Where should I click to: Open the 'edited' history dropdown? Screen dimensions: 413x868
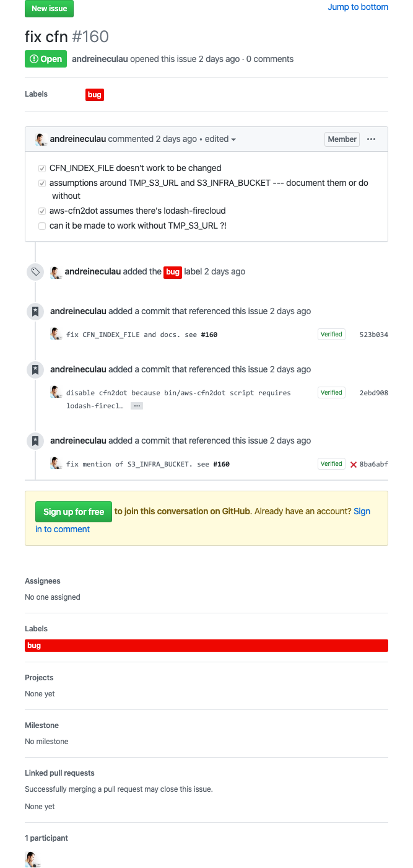[220, 139]
